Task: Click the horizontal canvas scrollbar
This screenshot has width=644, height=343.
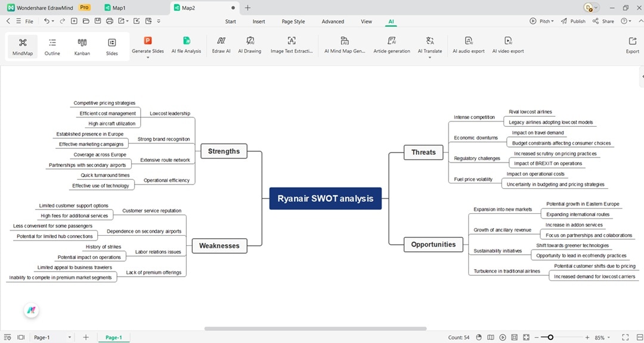Action: [315, 328]
